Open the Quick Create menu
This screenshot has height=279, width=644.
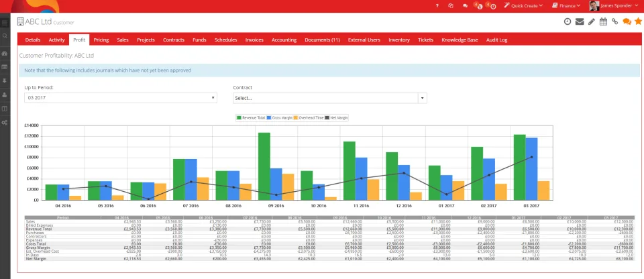coord(524,6)
